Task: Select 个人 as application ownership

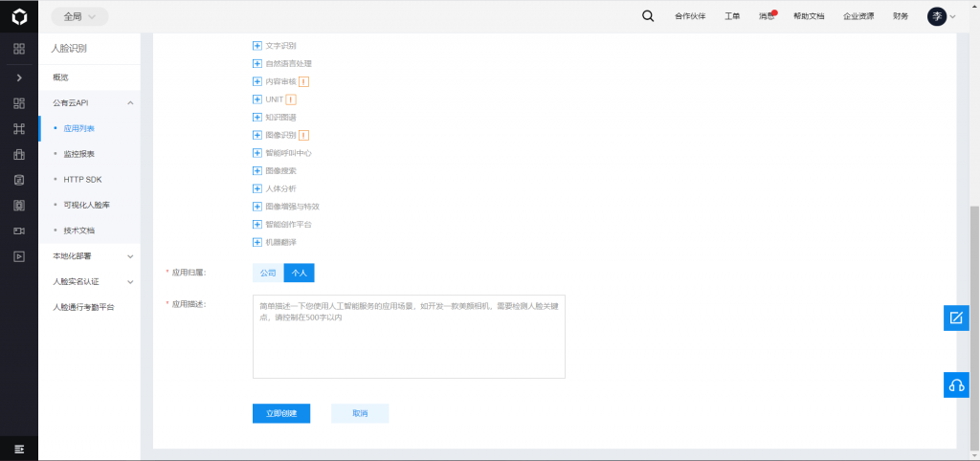Action: tap(300, 273)
